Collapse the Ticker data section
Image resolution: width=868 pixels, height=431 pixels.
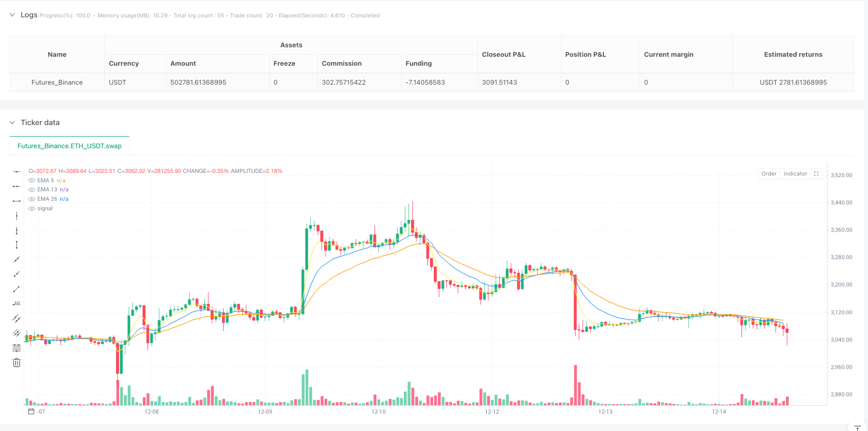12,122
